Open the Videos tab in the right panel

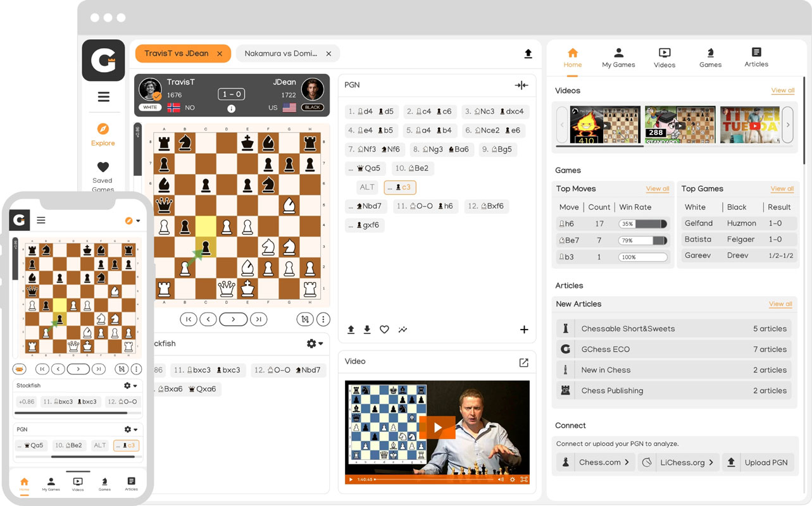(665, 58)
